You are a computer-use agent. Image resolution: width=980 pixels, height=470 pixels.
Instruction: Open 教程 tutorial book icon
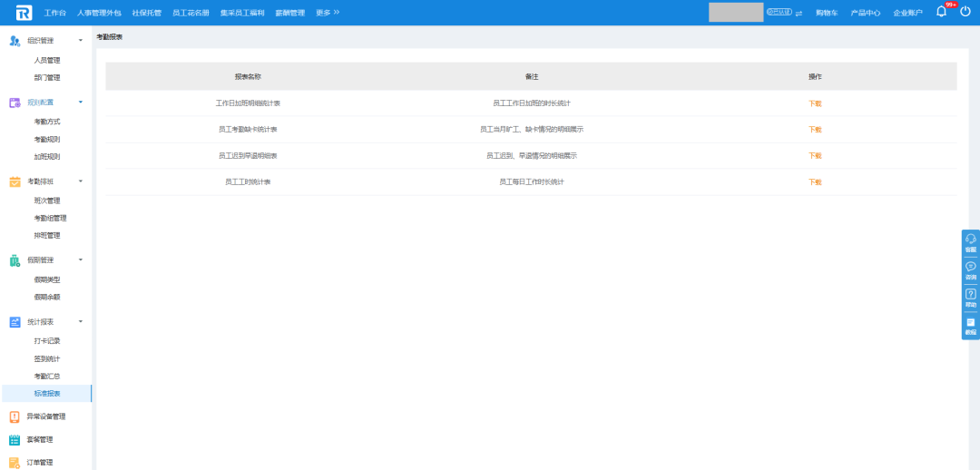click(x=971, y=322)
